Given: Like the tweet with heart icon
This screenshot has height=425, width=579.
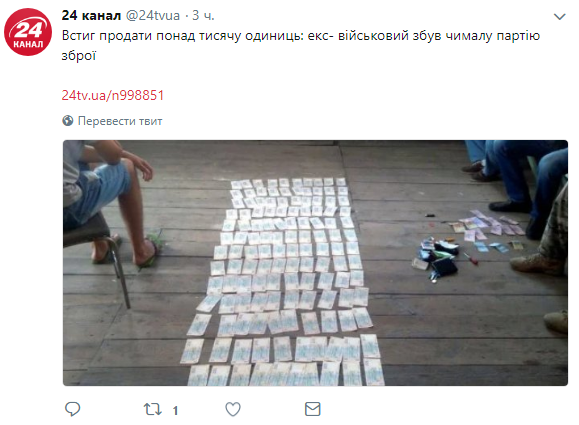Looking at the screenshot, I should click(233, 409).
